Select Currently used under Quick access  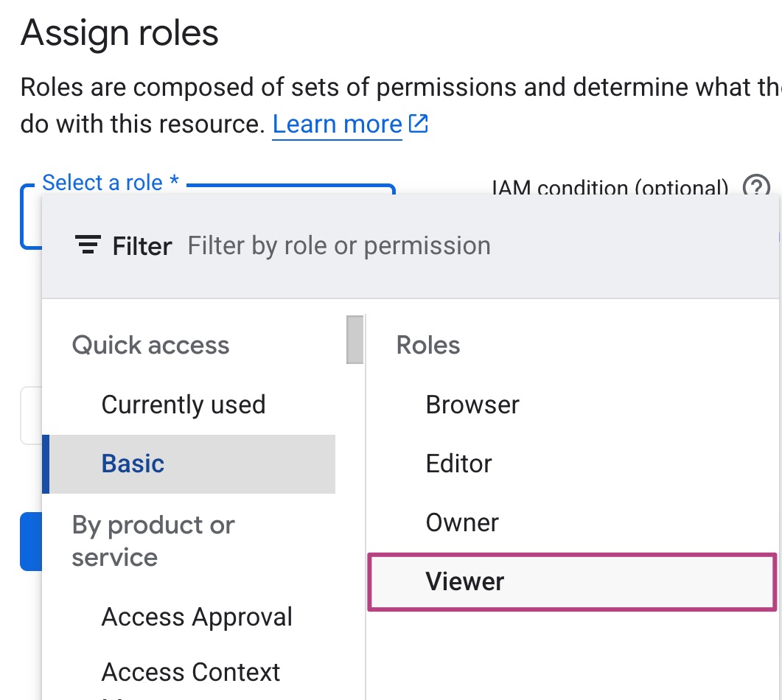tap(183, 405)
